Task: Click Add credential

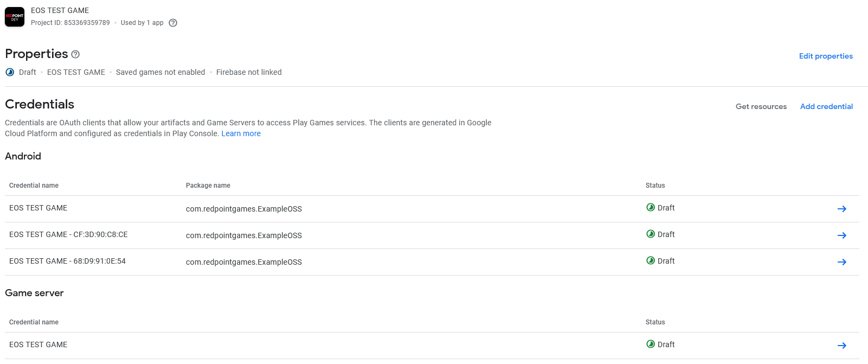Action: [x=826, y=106]
